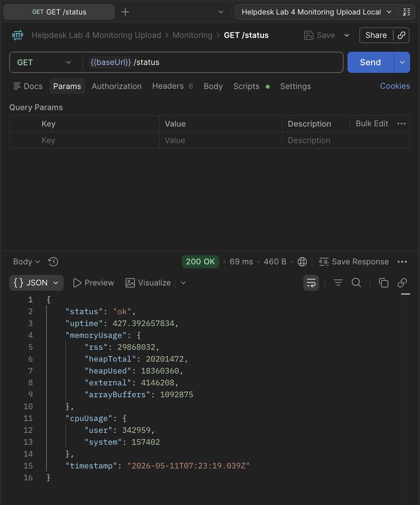The image size is (420, 505).
Task: Switch to the Settings tab
Action: coord(296,86)
